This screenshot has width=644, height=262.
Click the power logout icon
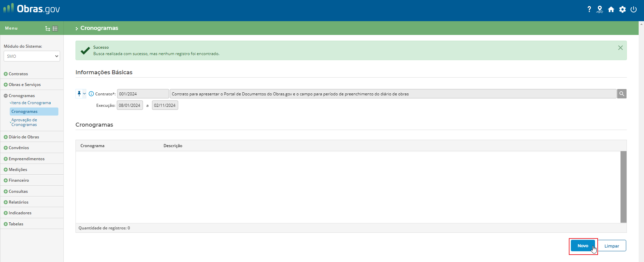click(x=634, y=9)
